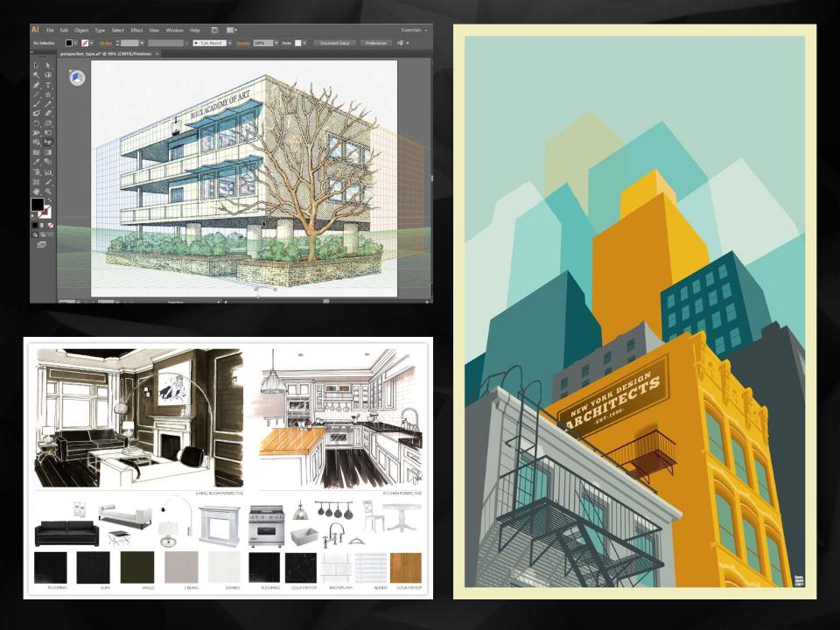The width and height of the screenshot is (840, 630).
Task: Open the File menu
Action: 50,30
